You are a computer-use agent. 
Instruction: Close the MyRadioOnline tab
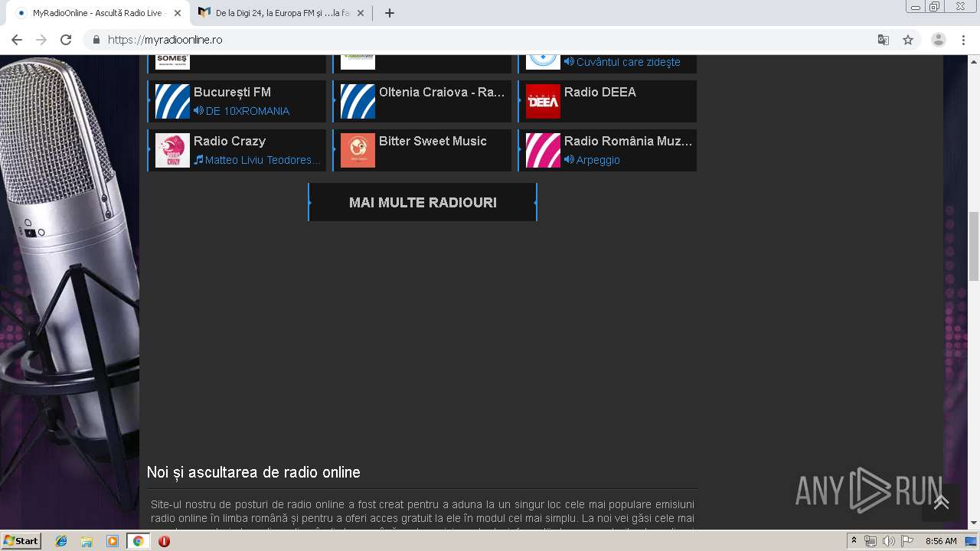(x=178, y=13)
